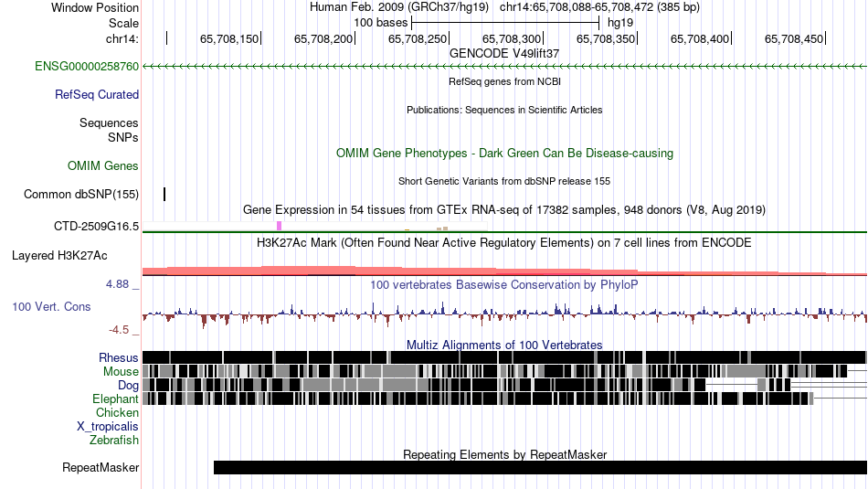This screenshot has height=489, width=868.
Task: Click the black RepeatMasker element bar
Action: (540, 467)
